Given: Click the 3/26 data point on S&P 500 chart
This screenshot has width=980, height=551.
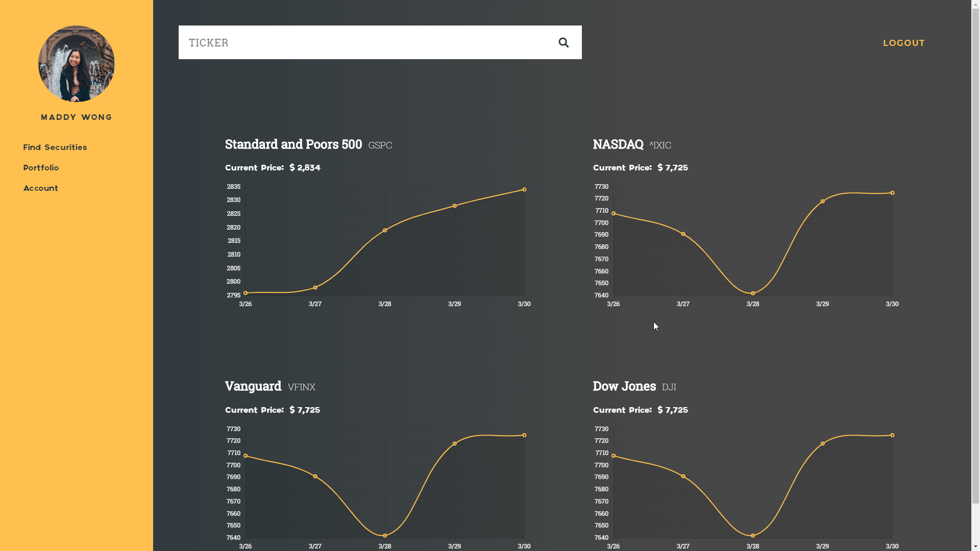Looking at the screenshot, I should click(246, 293).
